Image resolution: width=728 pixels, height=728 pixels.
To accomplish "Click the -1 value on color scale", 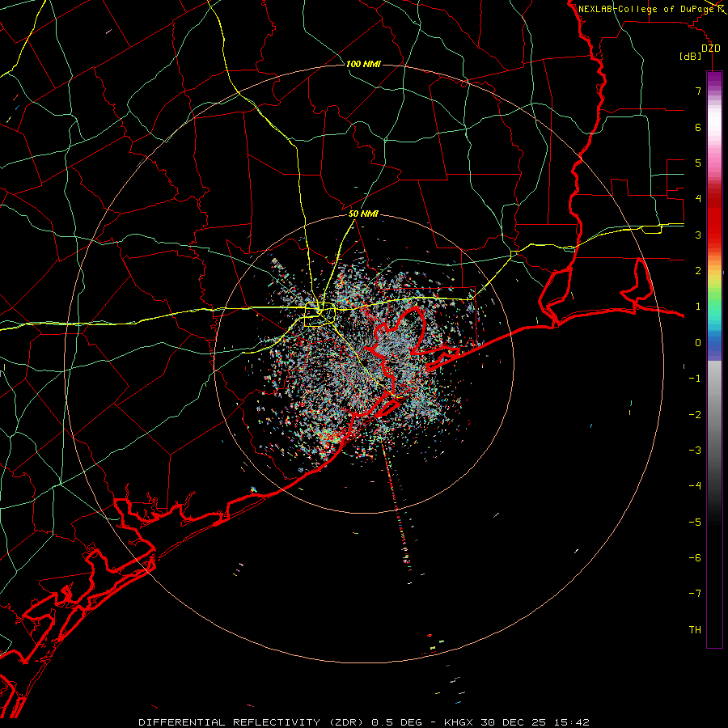I will (x=695, y=379).
